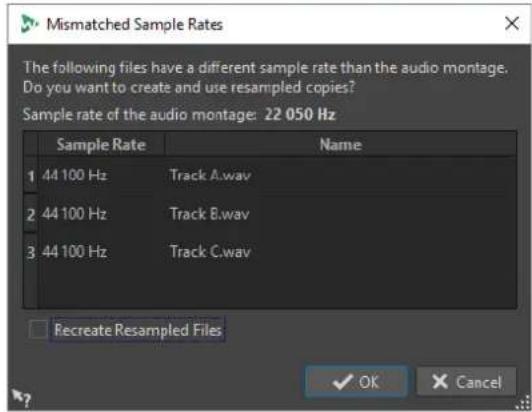Click the Sample Rate column header
Viewport: 532px width, 412px height.
click(101, 145)
